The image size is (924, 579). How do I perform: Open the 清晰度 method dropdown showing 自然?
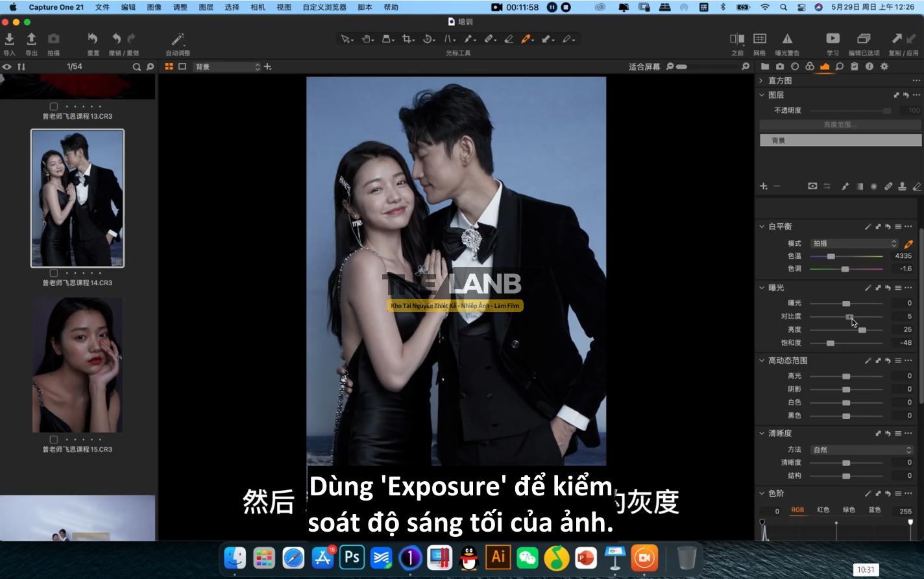click(861, 449)
